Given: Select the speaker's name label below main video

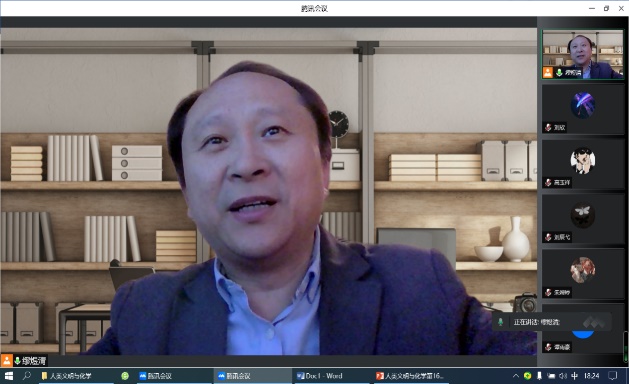Looking at the screenshot, I should click(34, 361).
